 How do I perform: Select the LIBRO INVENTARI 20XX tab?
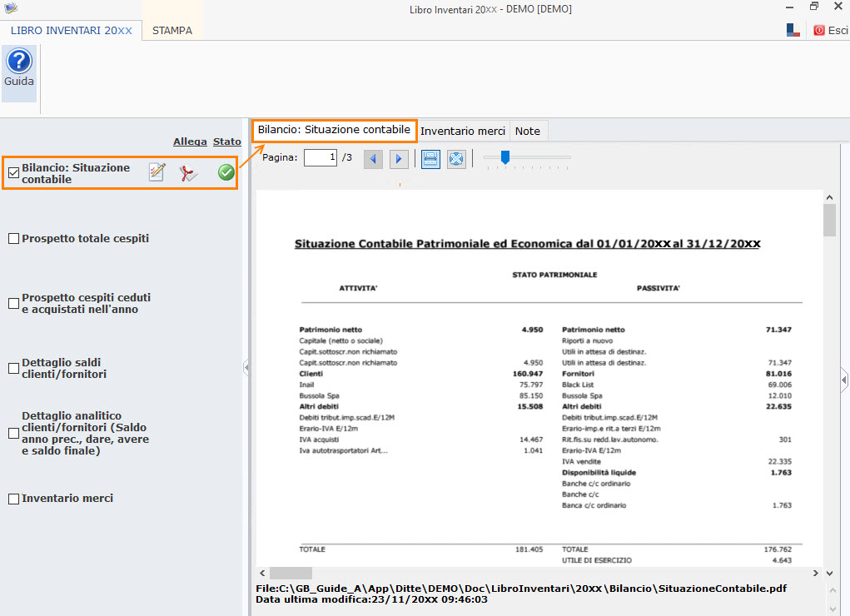coord(71,30)
